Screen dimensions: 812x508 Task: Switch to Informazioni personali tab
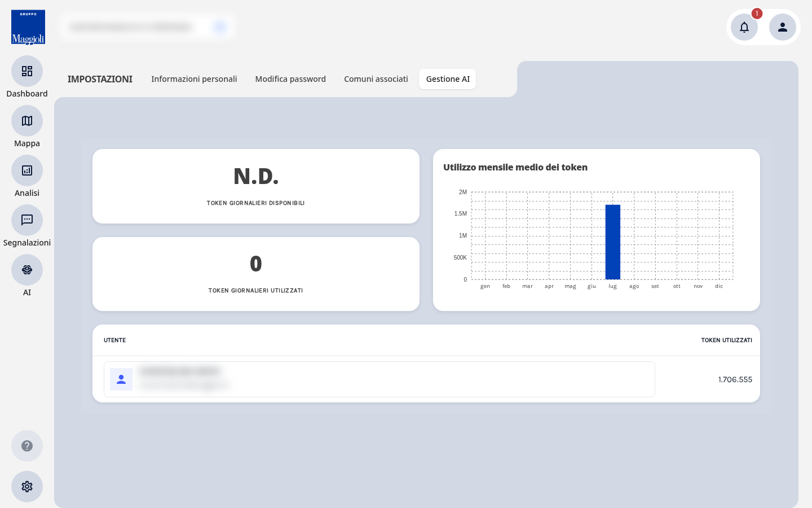click(x=194, y=79)
